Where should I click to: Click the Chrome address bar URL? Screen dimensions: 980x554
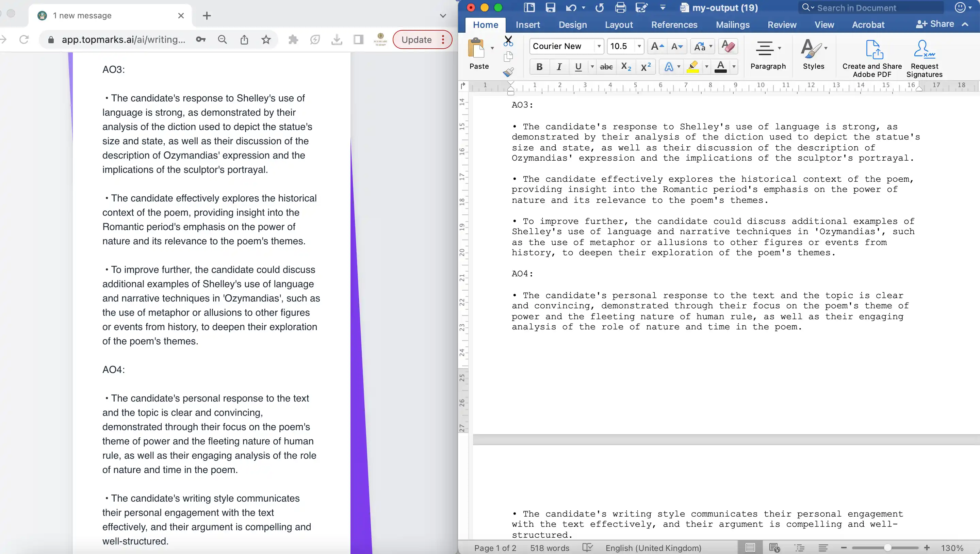[124, 39]
